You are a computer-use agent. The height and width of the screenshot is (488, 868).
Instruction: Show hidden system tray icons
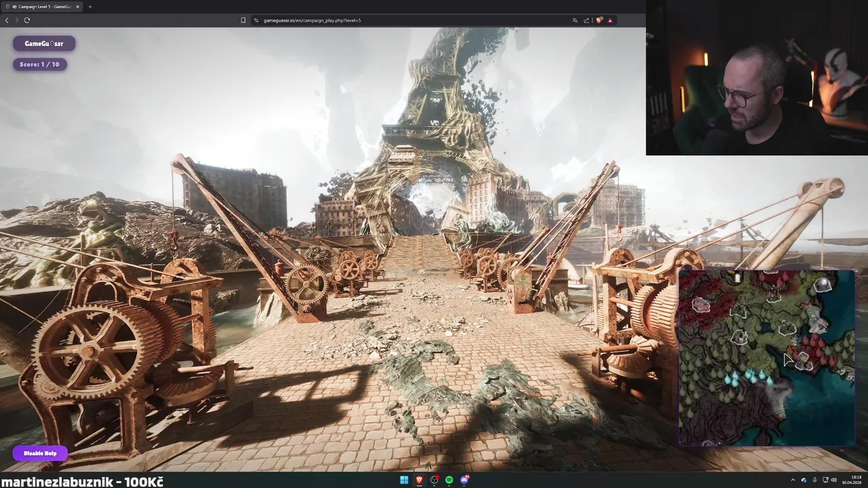[x=793, y=480]
